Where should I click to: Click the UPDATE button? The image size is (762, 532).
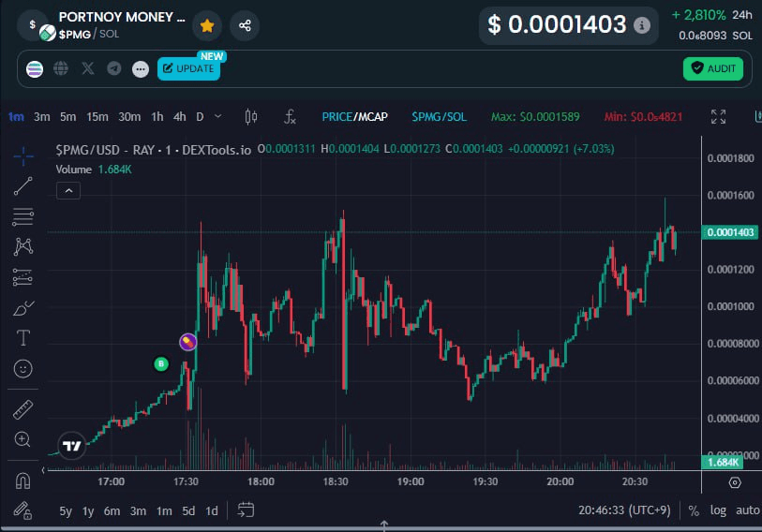click(188, 68)
